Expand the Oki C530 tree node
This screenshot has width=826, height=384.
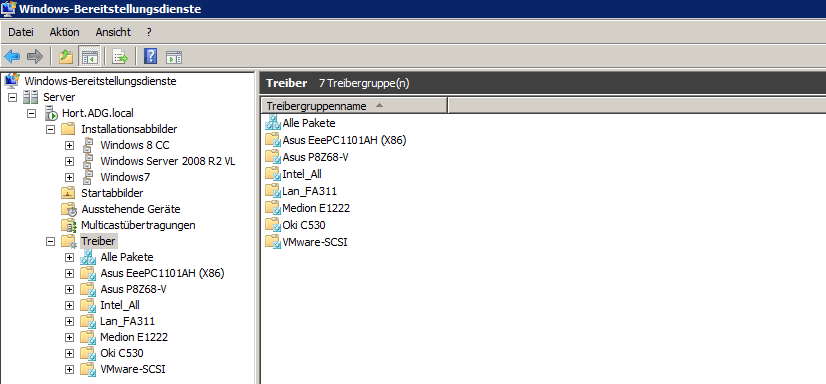click(x=70, y=353)
